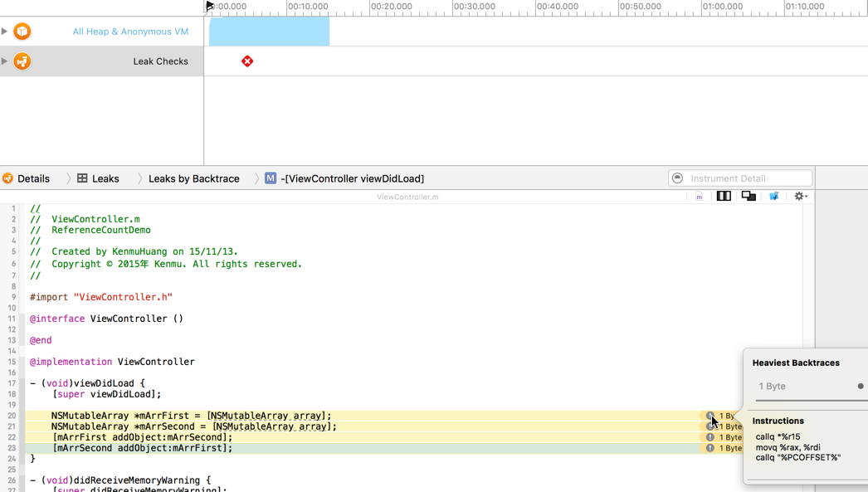
Task: Click the -[ViewController viewDidLoad] breadcrumb
Action: click(352, 178)
